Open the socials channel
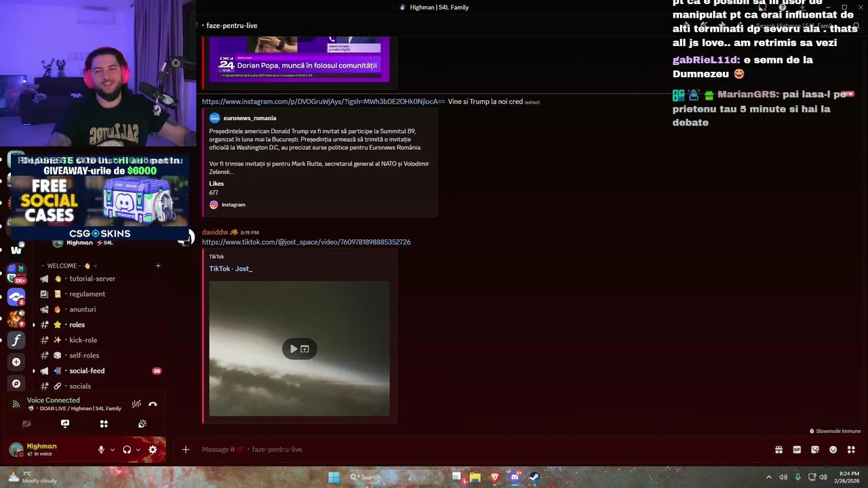Image resolution: width=868 pixels, height=488 pixels. coord(80,386)
